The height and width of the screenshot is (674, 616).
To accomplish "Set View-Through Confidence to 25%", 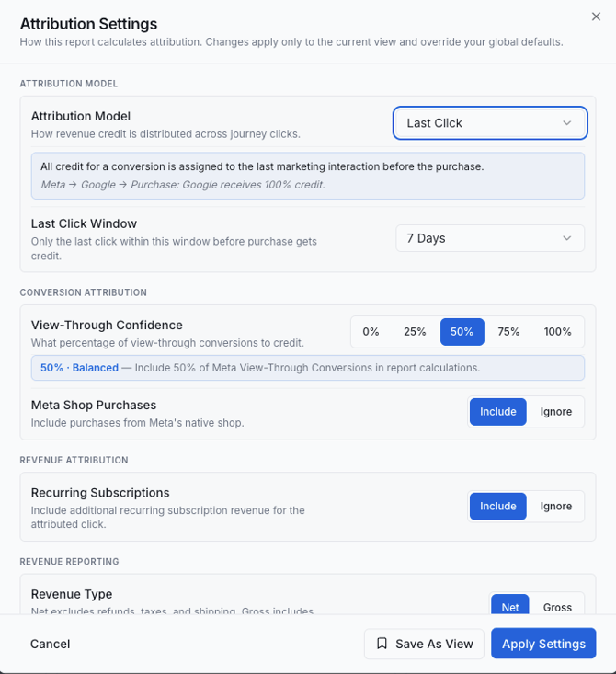I will click(415, 332).
